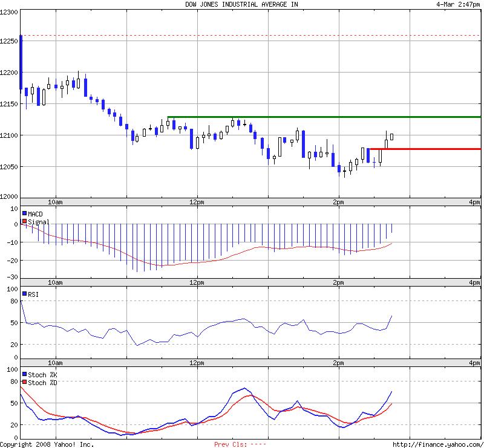Click the red Signal legend swatch

[24, 221]
